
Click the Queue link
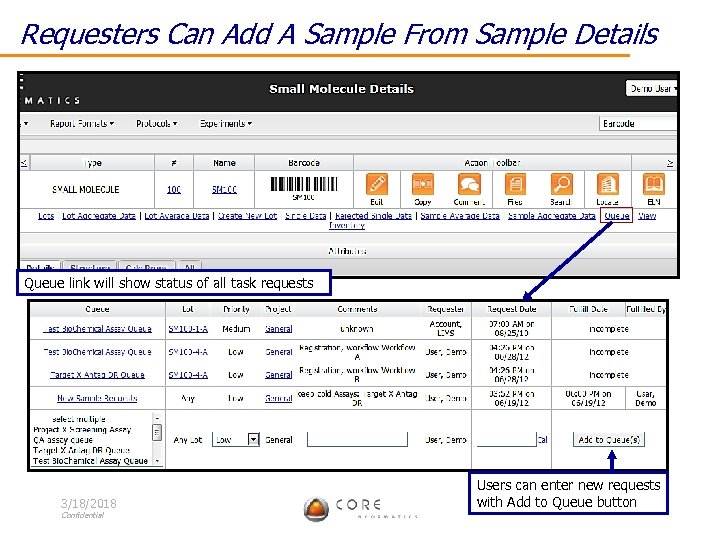[x=617, y=216]
